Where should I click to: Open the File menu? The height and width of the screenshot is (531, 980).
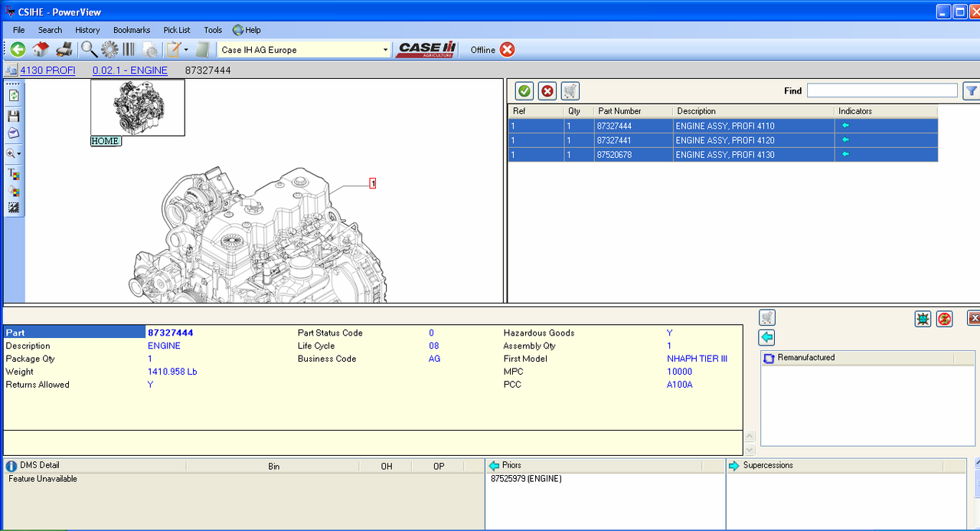point(19,30)
